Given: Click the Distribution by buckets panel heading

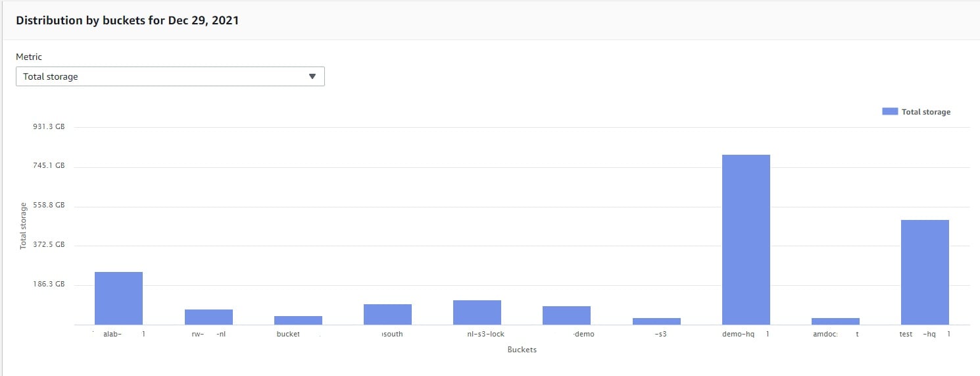Looking at the screenshot, I should (127, 20).
